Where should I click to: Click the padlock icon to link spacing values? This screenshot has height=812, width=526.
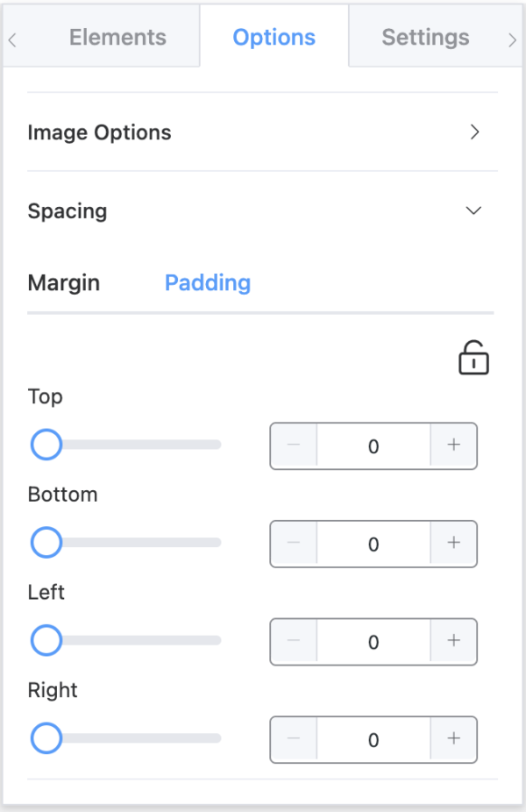pos(473,358)
